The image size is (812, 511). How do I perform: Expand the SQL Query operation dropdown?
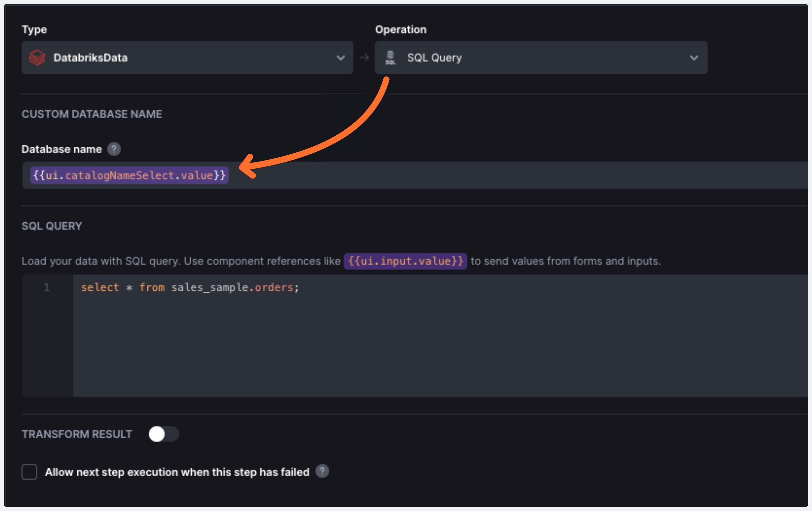pos(541,58)
